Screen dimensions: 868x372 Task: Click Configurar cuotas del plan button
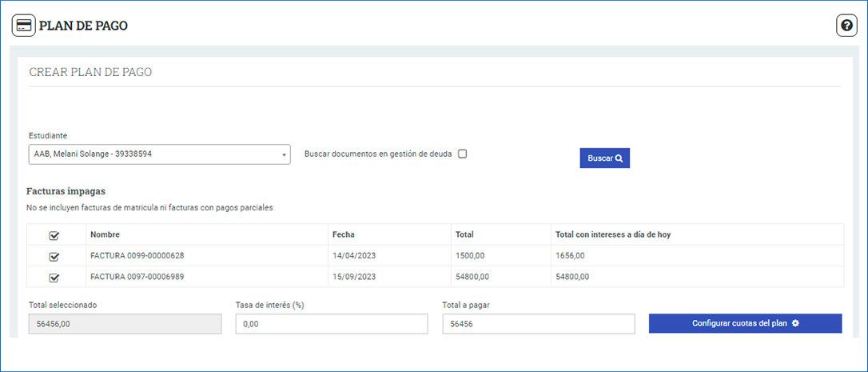coord(745,323)
